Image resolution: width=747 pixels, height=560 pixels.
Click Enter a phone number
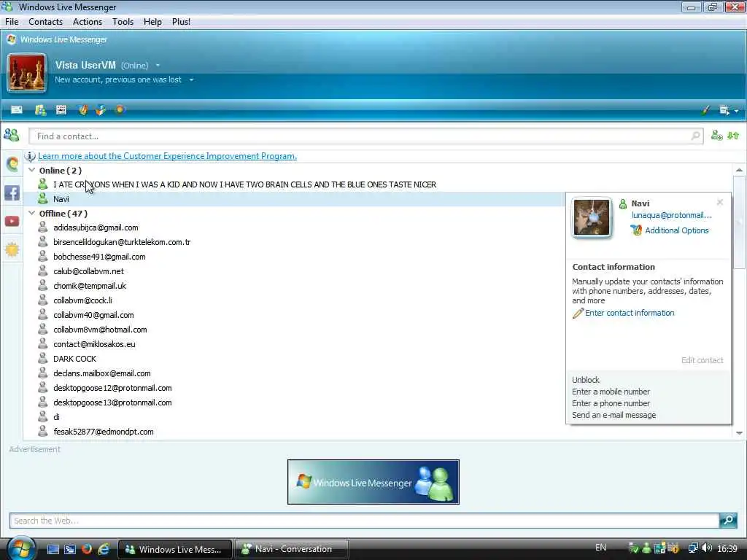(x=611, y=403)
